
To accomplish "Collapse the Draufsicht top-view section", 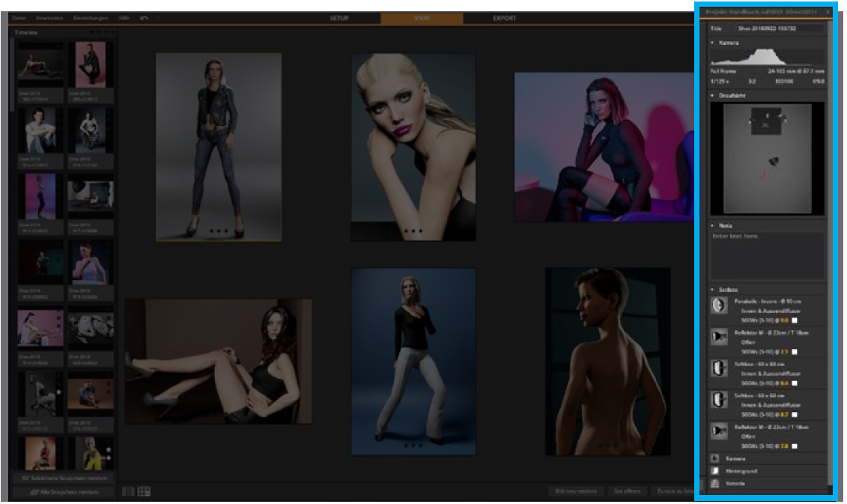I will (x=712, y=96).
